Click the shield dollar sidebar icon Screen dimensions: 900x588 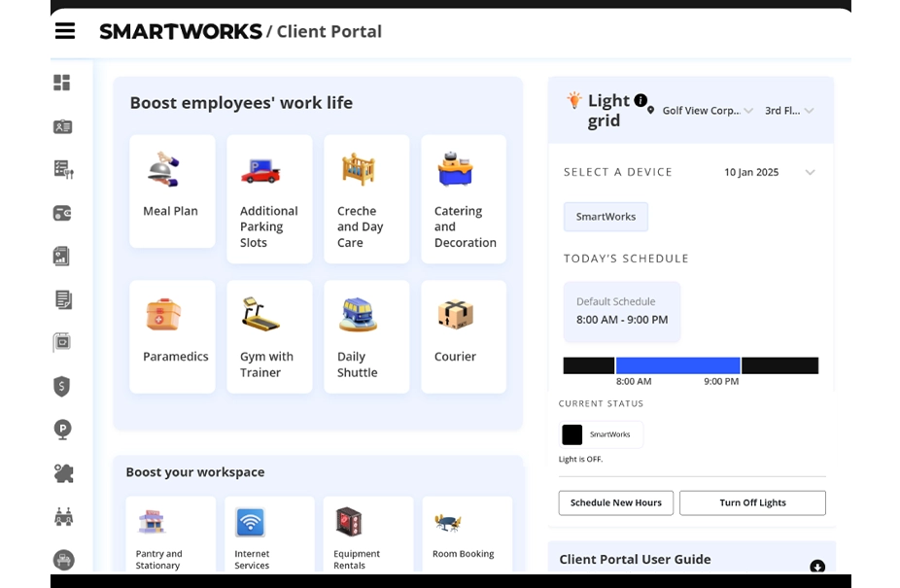click(x=62, y=386)
